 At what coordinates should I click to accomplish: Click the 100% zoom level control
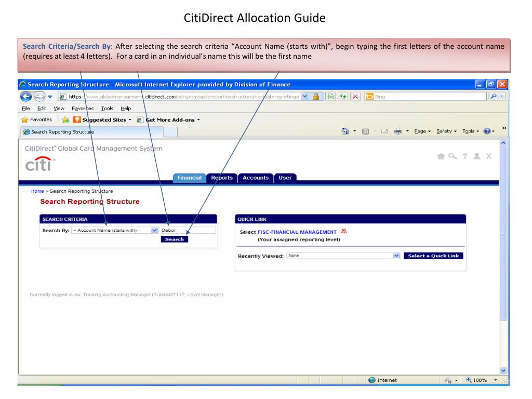[x=476, y=380]
